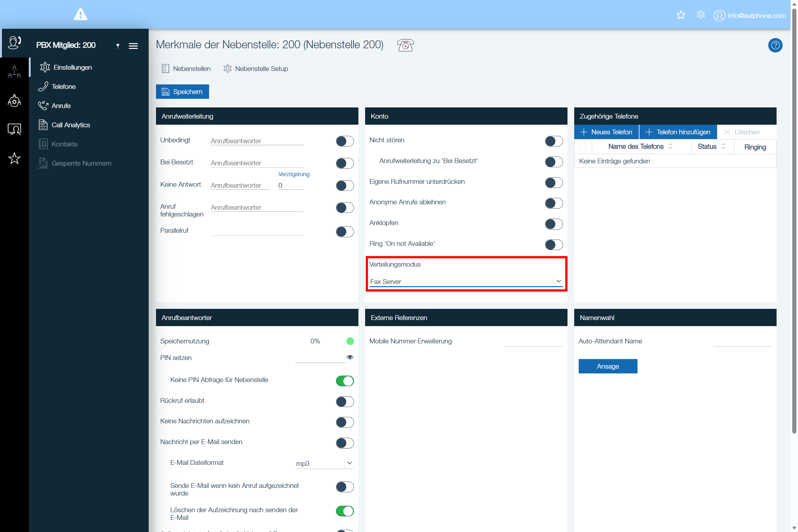Screen dimensions: 798x532
Task: Turn on the Parallelruf switch
Action: click(x=344, y=232)
